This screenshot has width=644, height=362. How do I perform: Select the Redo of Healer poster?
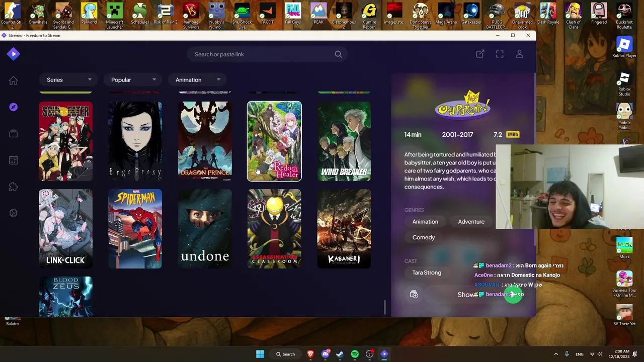point(274,141)
